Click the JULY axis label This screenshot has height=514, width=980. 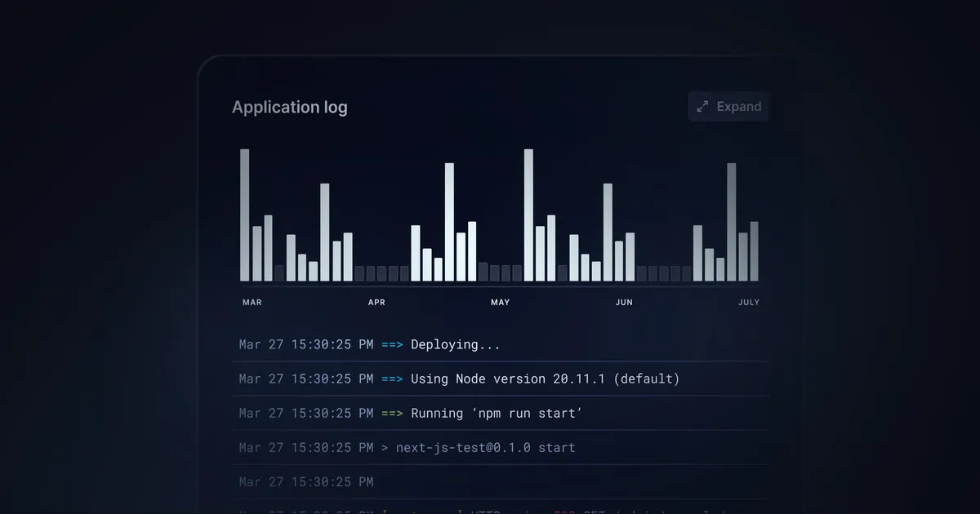click(x=749, y=303)
